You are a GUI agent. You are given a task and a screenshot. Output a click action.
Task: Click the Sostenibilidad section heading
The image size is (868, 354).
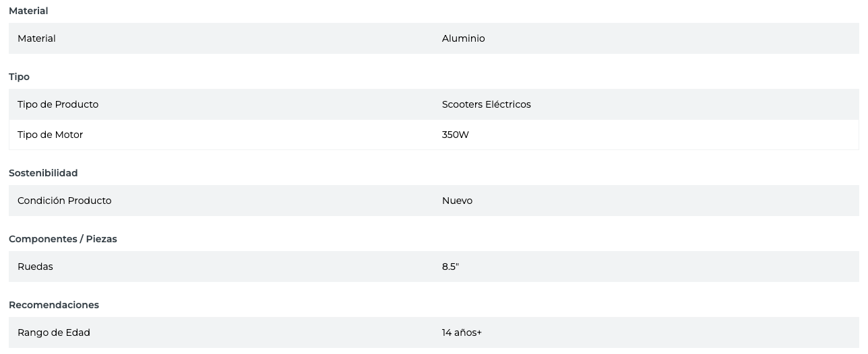43,173
